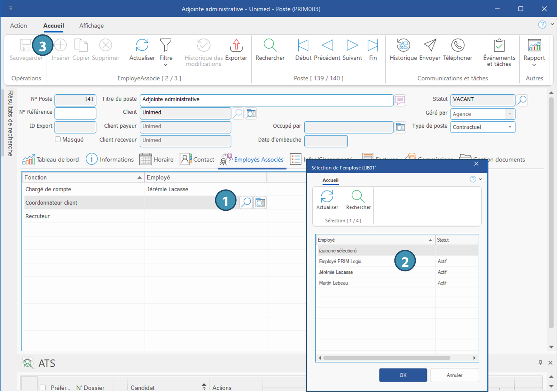Click Annuler to cancel employee selection
The height and width of the screenshot is (392, 557).
454,375
